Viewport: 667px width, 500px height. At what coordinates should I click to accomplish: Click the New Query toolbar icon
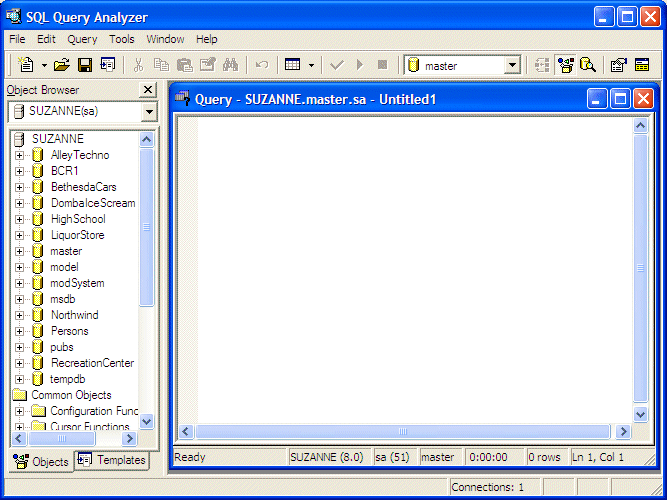[x=26, y=65]
